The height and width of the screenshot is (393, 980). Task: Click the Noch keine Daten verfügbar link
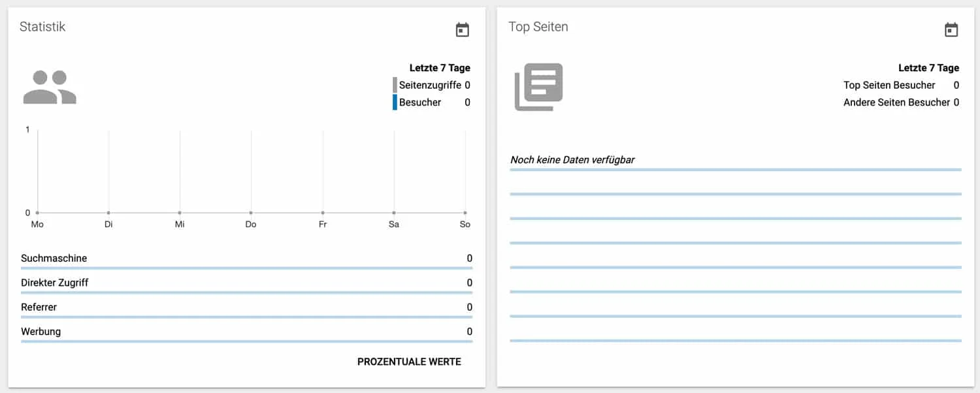click(572, 159)
